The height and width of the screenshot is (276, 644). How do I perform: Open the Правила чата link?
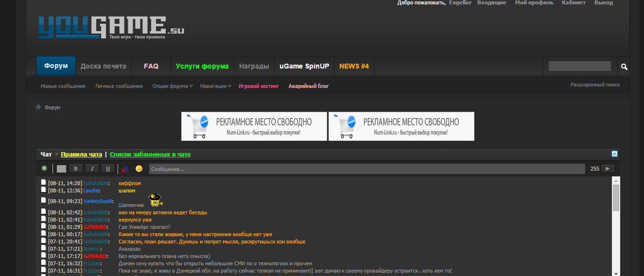[81, 155]
